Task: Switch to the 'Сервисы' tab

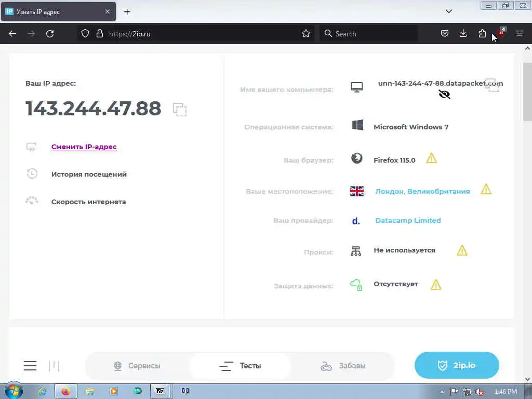Action: coord(137,366)
